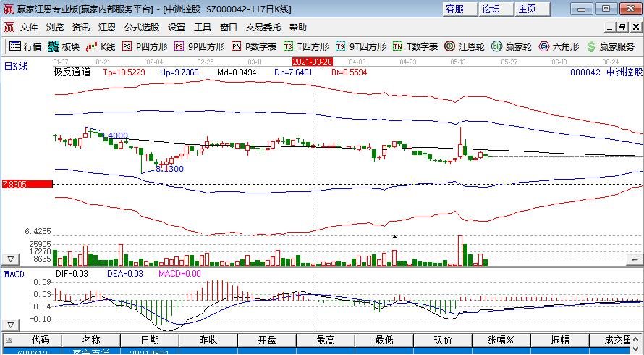Sort table by 最低 column header

[x=384, y=341]
